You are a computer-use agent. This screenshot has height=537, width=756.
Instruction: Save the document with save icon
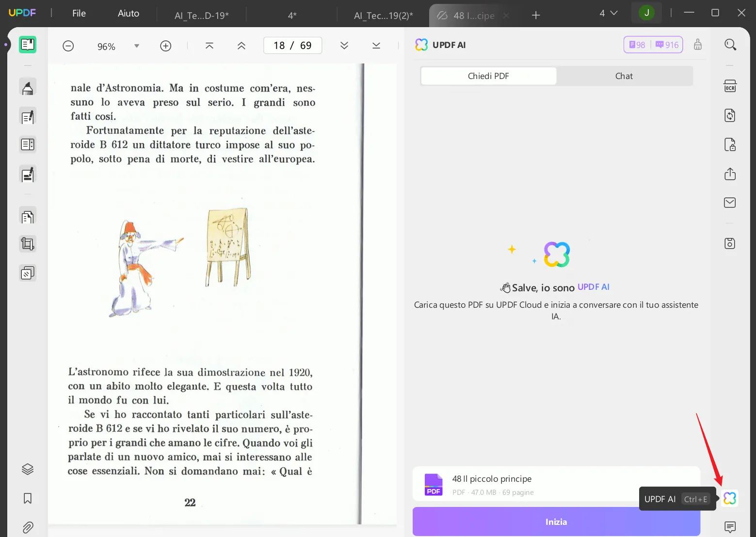[730, 243]
